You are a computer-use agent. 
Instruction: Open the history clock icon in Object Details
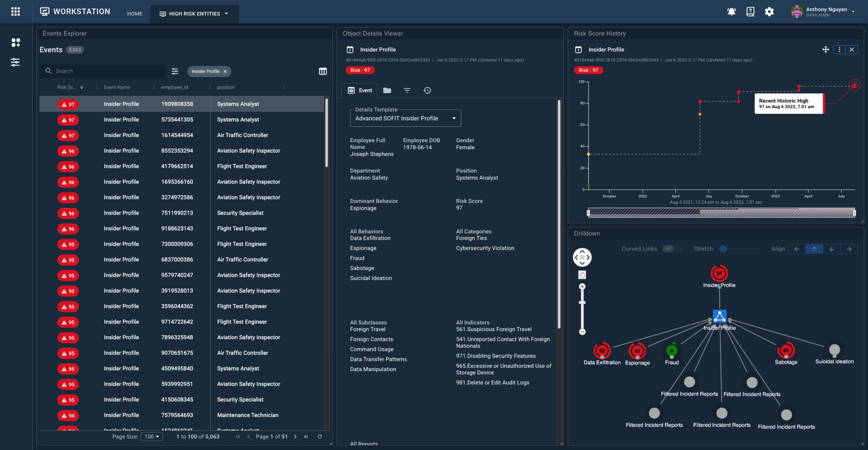[427, 90]
